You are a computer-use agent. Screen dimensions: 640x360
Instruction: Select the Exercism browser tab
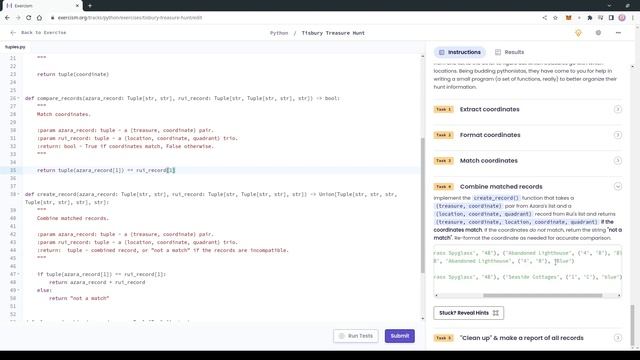(x=41, y=6)
